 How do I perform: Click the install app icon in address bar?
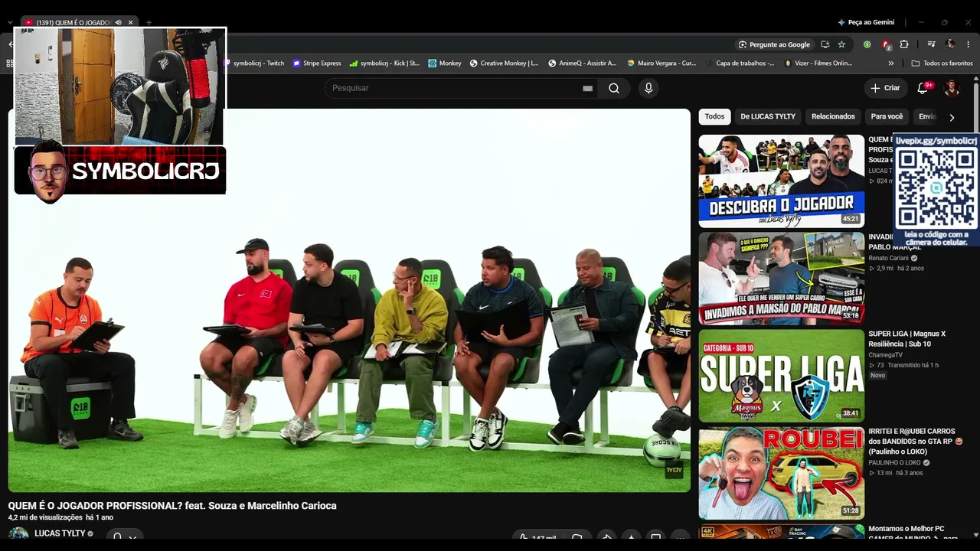(825, 44)
